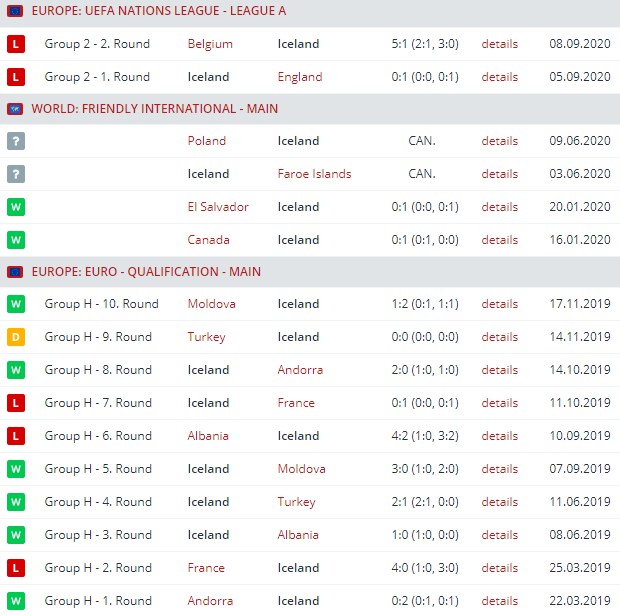
Task: Open details for France 4:0 Iceland match
Action: tap(499, 568)
